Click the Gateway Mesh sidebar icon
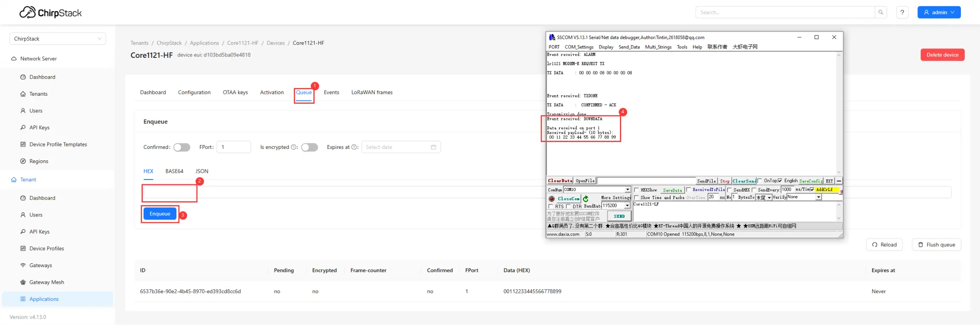This screenshot has height=325, width=980. point(23,282)
